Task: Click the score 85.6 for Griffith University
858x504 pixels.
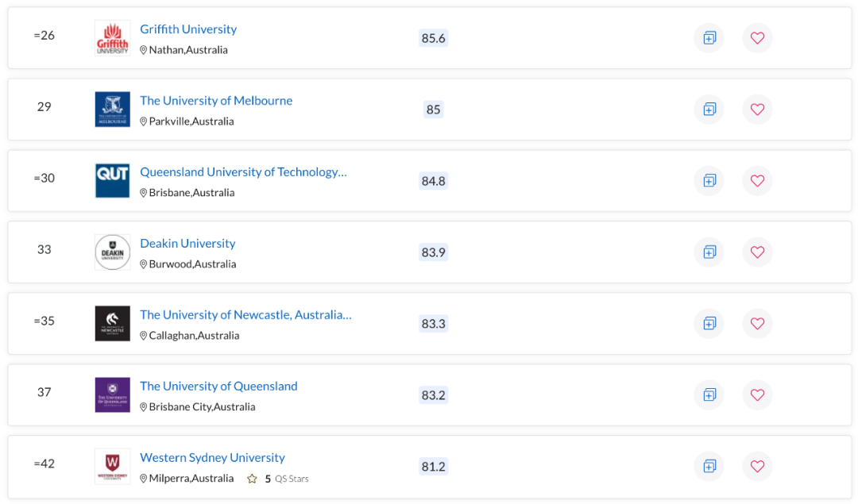Action: [x=433, y=38]
